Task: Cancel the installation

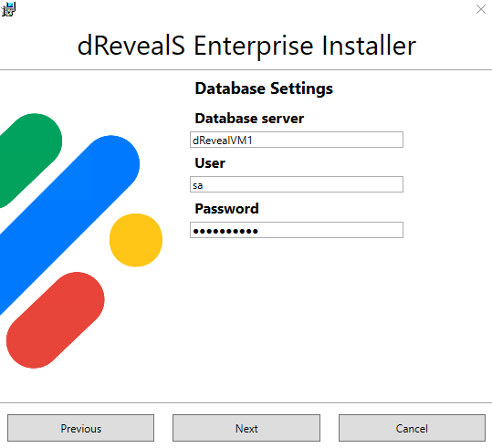Action: (412, 428)
